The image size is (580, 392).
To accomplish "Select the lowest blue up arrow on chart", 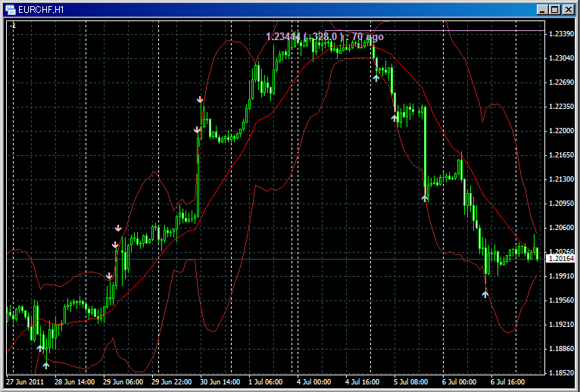I will click(45, 365).
